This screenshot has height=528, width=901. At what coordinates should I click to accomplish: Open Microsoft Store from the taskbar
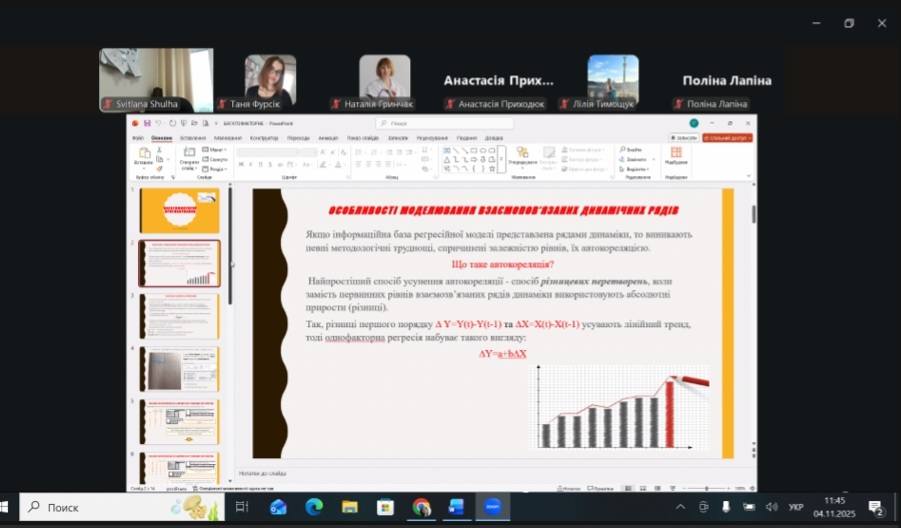[x=385, y=507]
